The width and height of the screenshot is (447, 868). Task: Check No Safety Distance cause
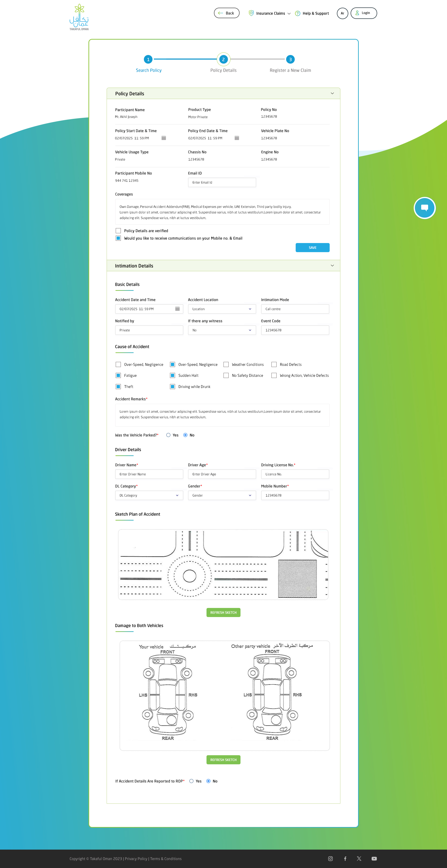[x=226, y=375]
